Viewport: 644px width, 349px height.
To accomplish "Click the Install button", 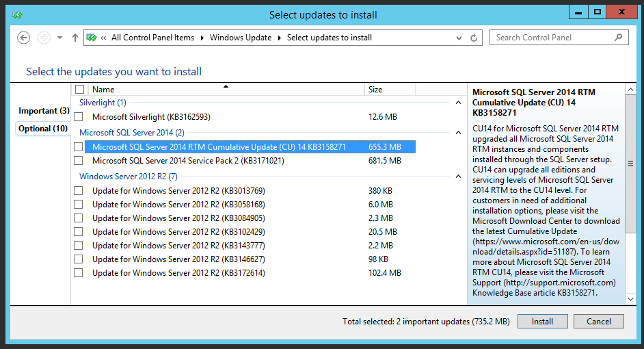I will point(543,322).
